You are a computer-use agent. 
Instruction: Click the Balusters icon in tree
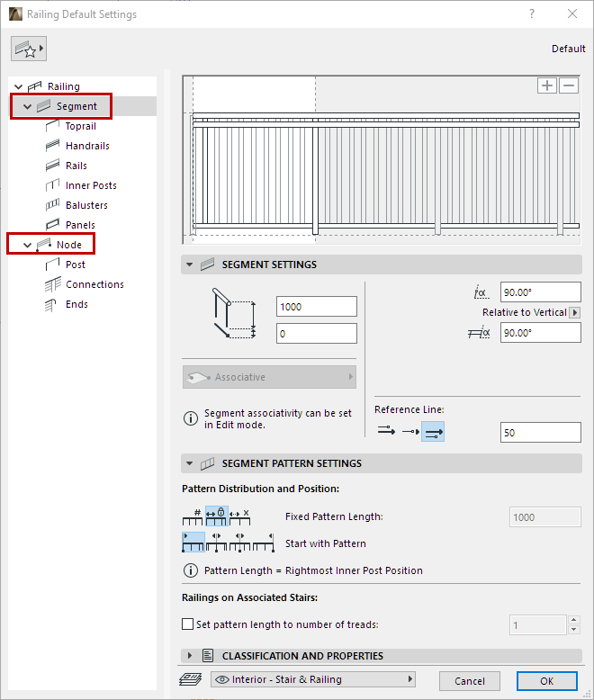52,205
